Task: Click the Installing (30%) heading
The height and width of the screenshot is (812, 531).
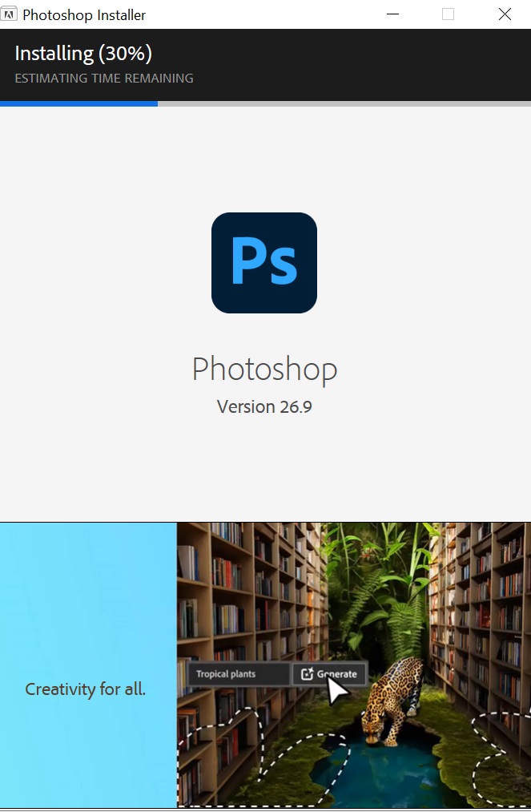Action: tap(83, 54)
